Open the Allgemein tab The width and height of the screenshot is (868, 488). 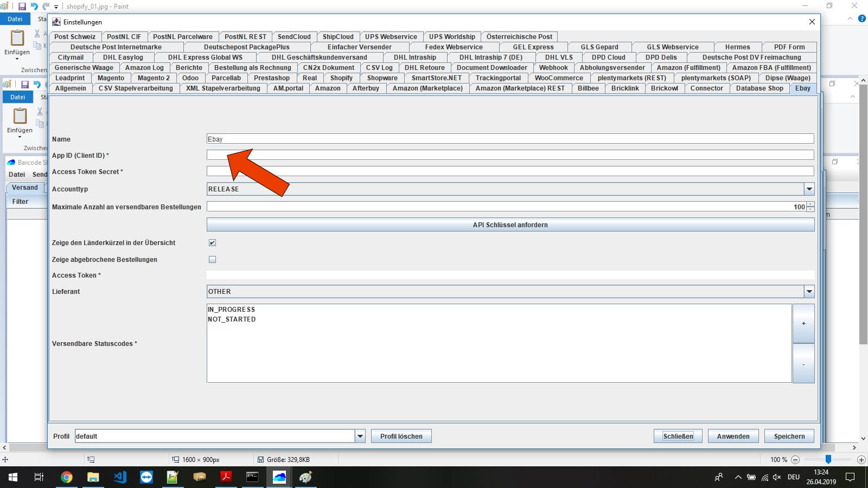pyautogui.click(x=71, y=88)
